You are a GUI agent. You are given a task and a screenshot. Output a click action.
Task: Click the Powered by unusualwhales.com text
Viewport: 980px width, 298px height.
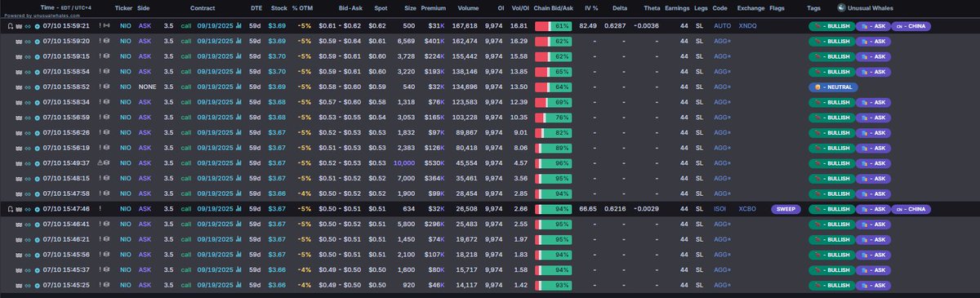(42, 16)
